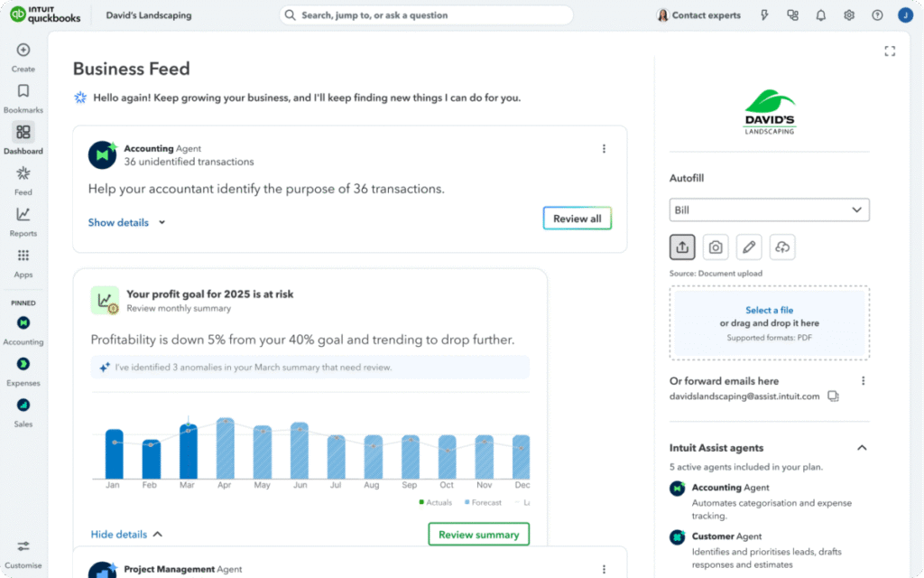924x578 pixels.
Task: Click Select a file link
Action: point(769,310)
